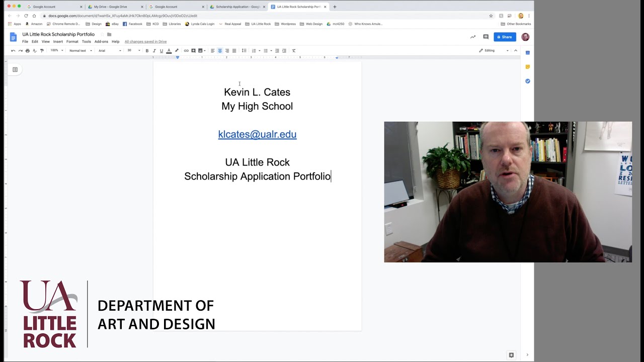
Task: Bookmark this page with star icon
Action: pyautogui.click(x=491, y=16)
